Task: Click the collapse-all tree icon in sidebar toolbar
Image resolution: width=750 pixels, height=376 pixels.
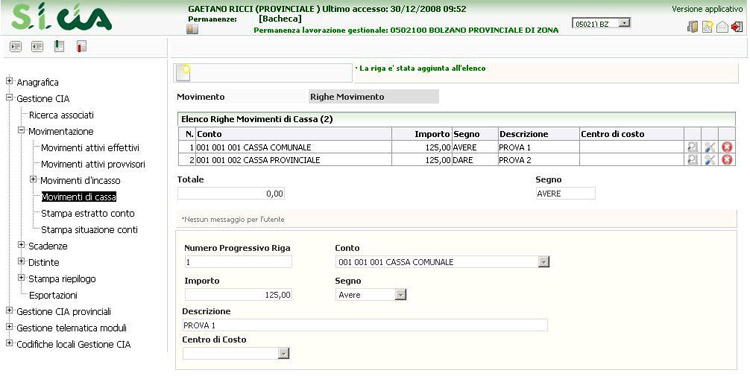Action: pos(37,46)
